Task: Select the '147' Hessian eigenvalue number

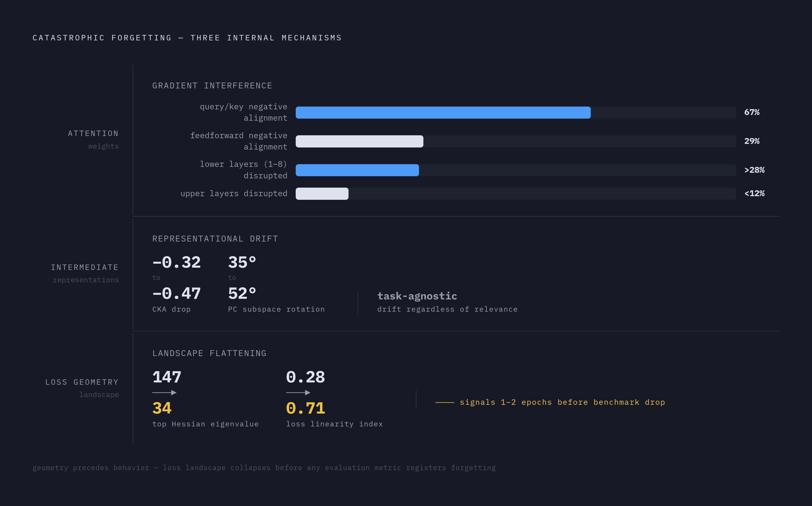Action: (167, 377)
